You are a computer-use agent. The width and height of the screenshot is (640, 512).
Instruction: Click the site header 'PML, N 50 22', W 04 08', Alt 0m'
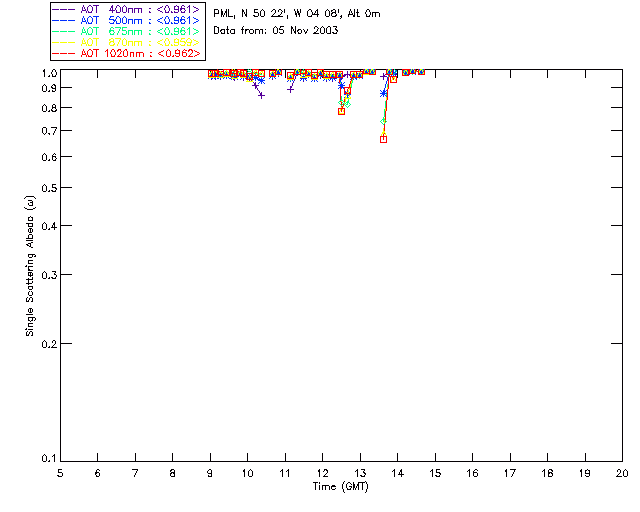297,14
